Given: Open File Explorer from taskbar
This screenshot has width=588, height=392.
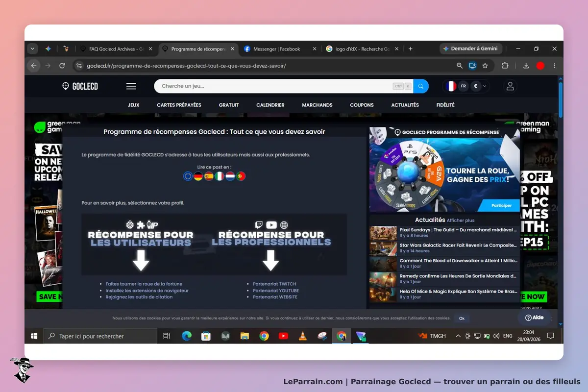Looking at the screenshot, I should click(245, 336).
